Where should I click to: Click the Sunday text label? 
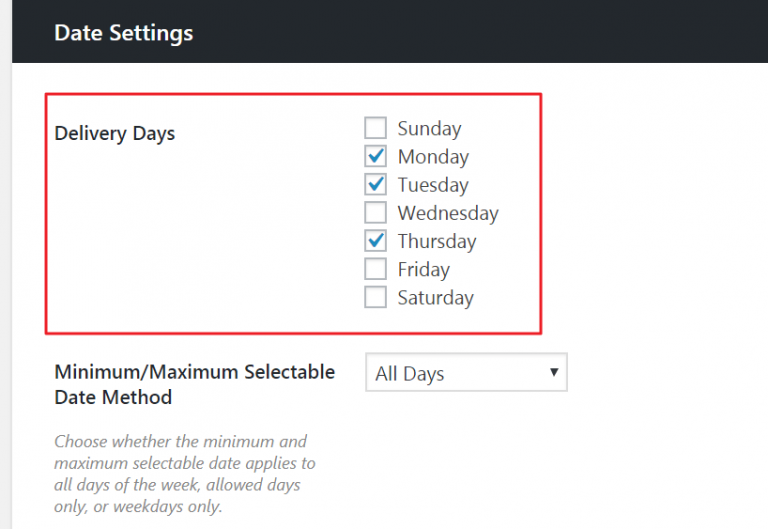pyautogui.click(x=429, y=128)
